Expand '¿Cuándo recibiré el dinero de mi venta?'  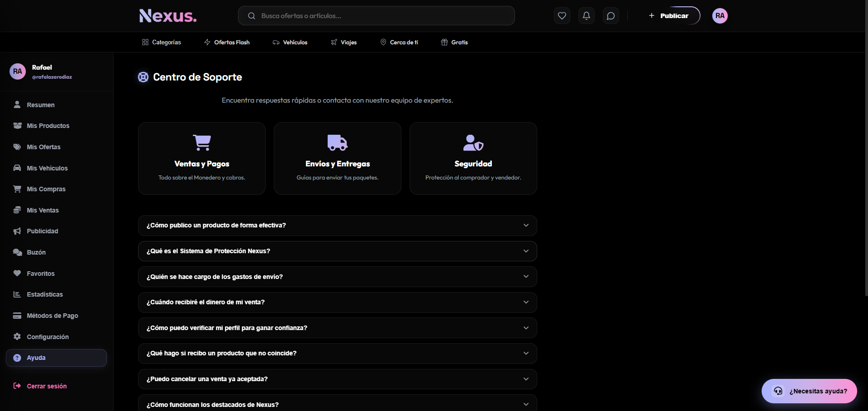tap(338, 302)
